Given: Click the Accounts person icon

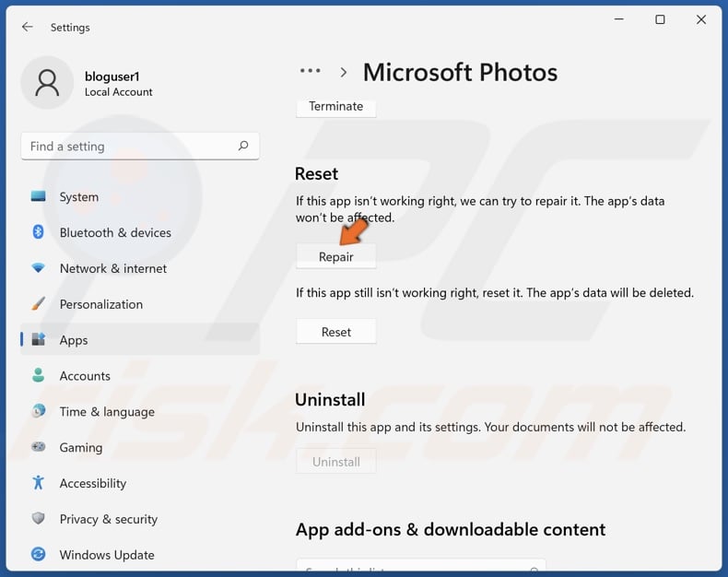Looking at the screenshot, I should click(38, 375).
